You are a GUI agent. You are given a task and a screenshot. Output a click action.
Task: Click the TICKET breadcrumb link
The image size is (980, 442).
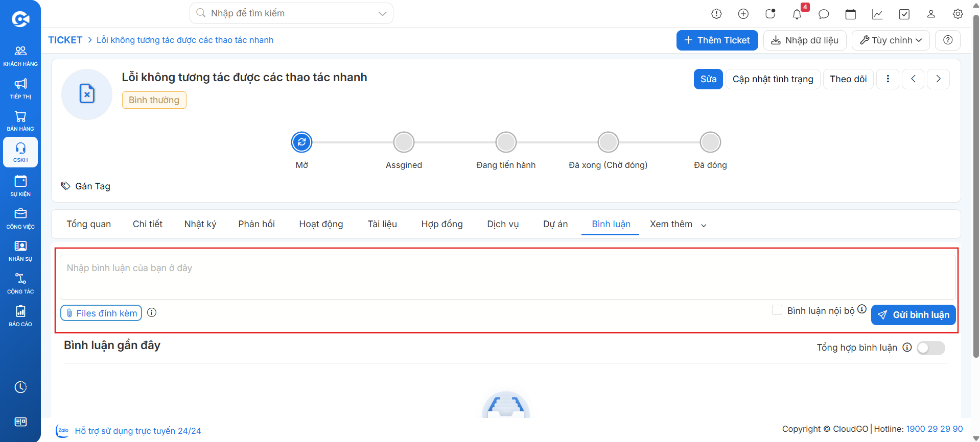(65, 40)
